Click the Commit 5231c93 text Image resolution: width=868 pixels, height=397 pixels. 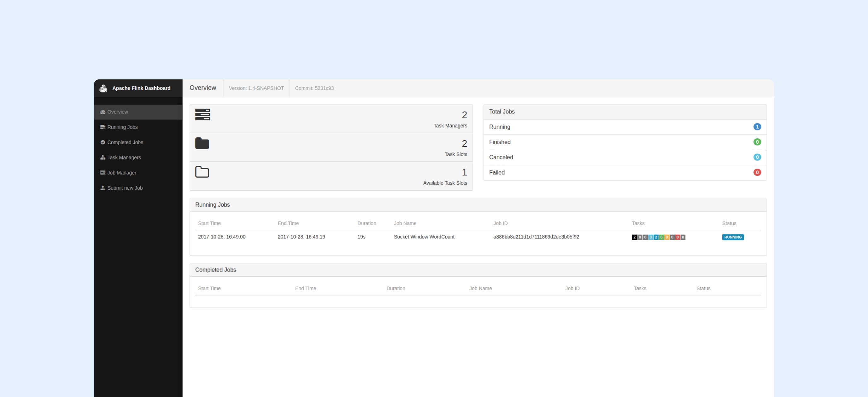[314, 88]
